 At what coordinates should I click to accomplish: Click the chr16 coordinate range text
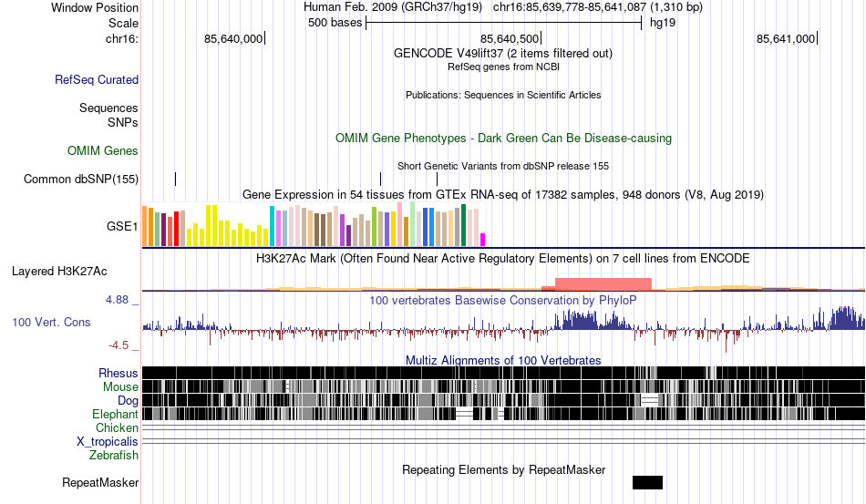[598, 7]
